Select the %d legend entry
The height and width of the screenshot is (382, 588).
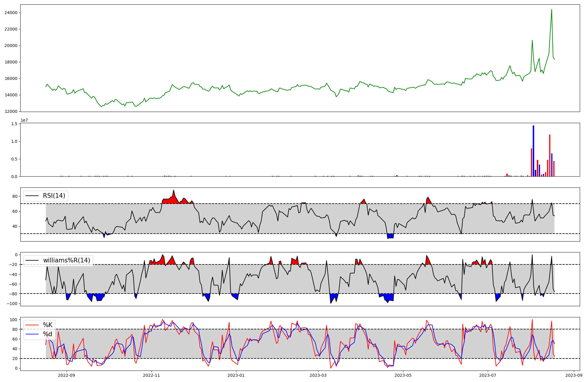pos(48,334)
